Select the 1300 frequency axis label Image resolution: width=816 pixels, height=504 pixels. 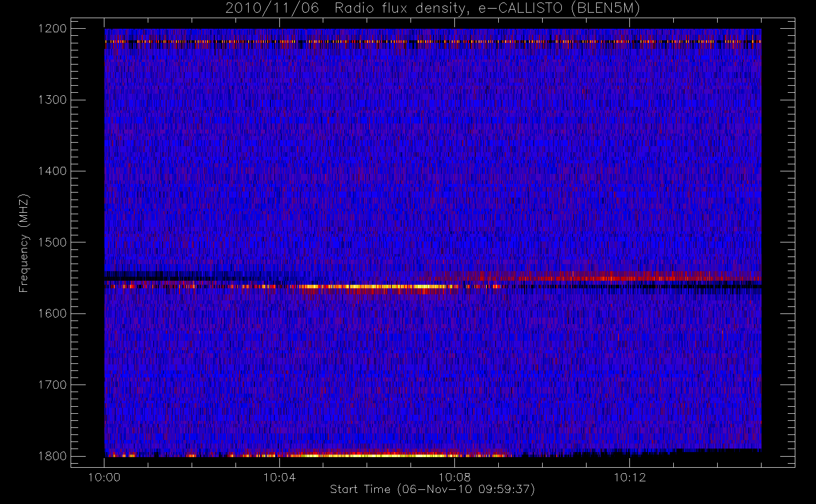click(52, 100)
